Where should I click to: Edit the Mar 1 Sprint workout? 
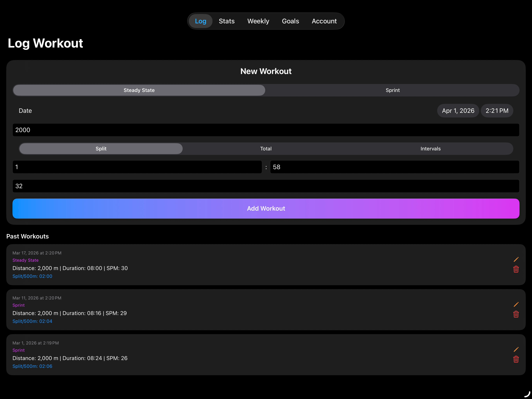(516, 350)
